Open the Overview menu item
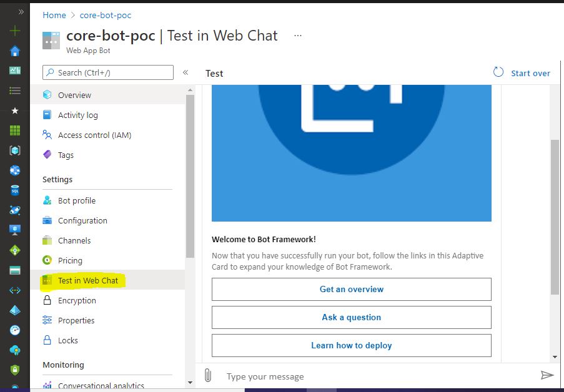564x392 pixels. coord(73,95)
